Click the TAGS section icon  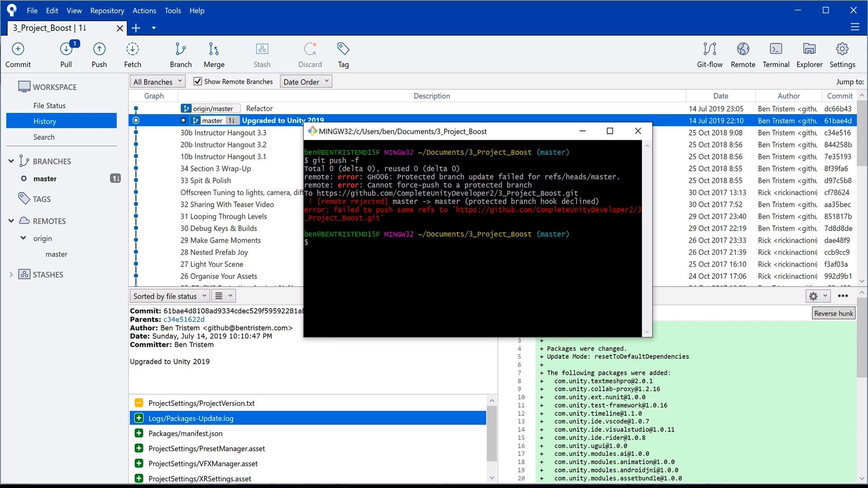pyautogui.click(x=24, y=198)
